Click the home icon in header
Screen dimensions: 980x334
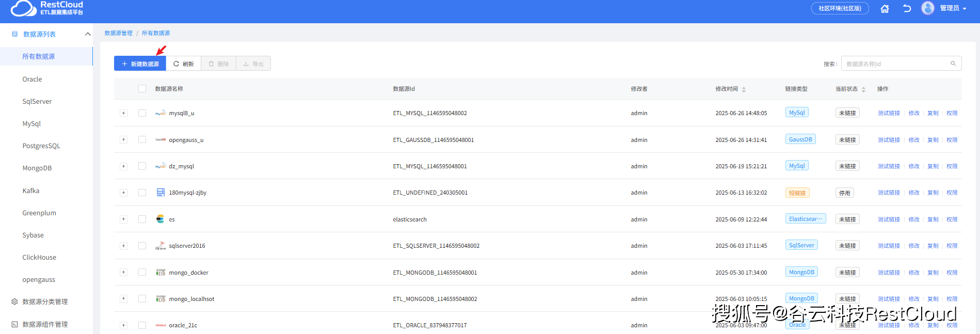coord(885,9)
